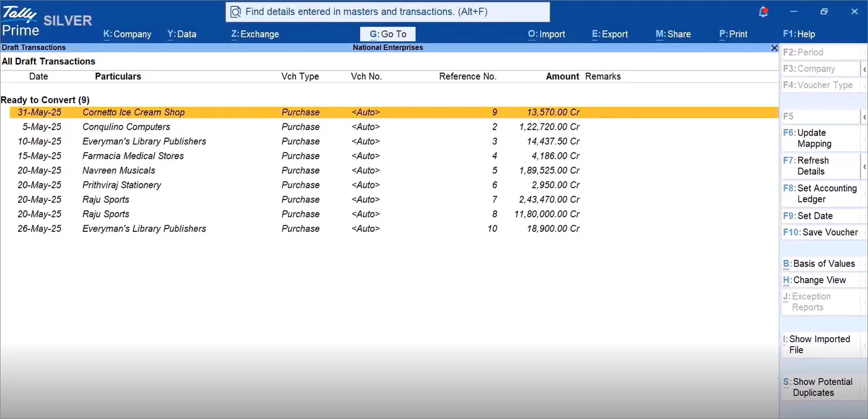Click the Find details search field
The height and width of the screenshot is (419, 868).
click(387, 12)
